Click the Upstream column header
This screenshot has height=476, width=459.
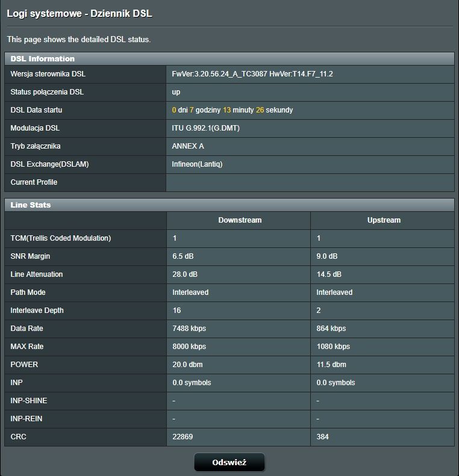point(383,220)
